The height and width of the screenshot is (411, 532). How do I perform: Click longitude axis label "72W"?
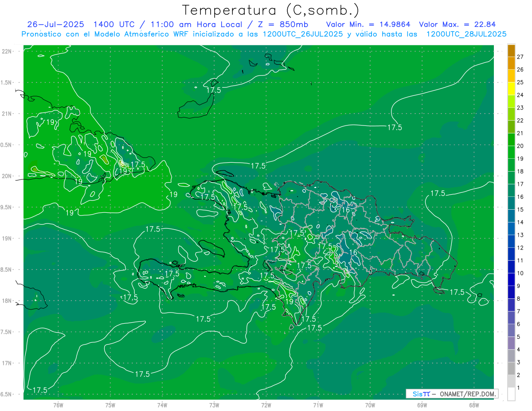(266, 405)
